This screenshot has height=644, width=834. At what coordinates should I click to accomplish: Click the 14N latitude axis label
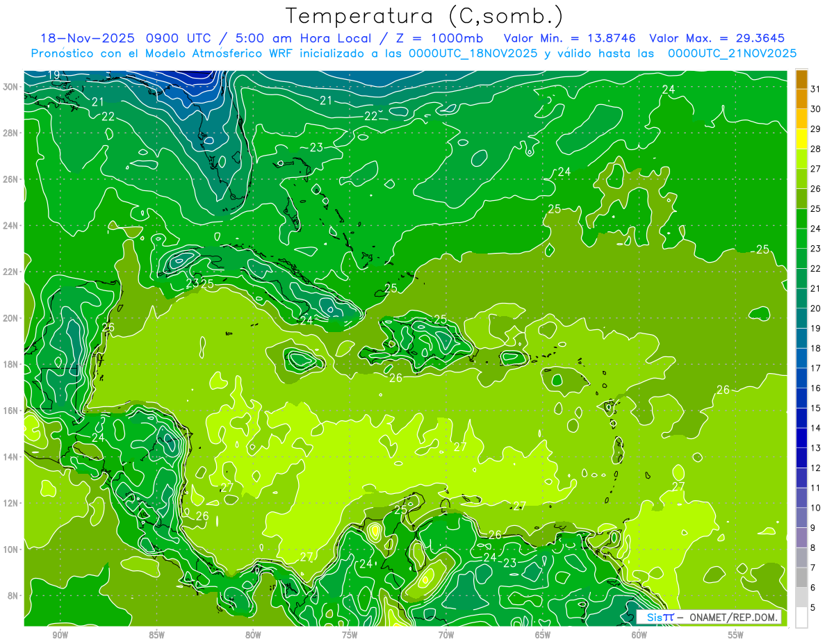coord(11,457)
